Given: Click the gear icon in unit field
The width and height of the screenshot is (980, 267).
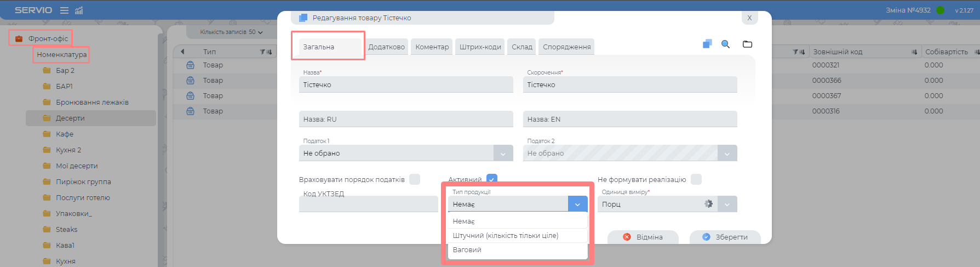Looking at the screenshot, I should click(x=708, y=204).
